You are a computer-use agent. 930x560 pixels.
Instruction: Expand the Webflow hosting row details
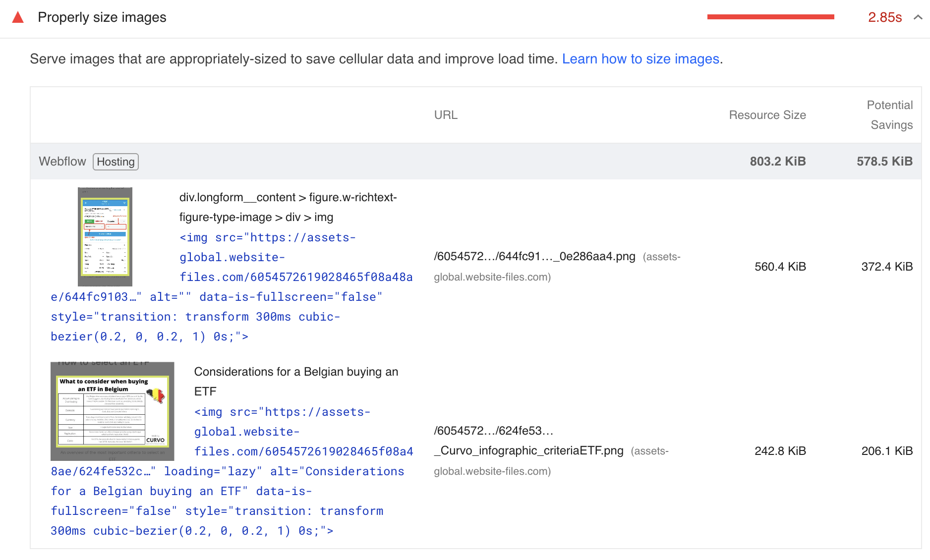tap(62, 161)
